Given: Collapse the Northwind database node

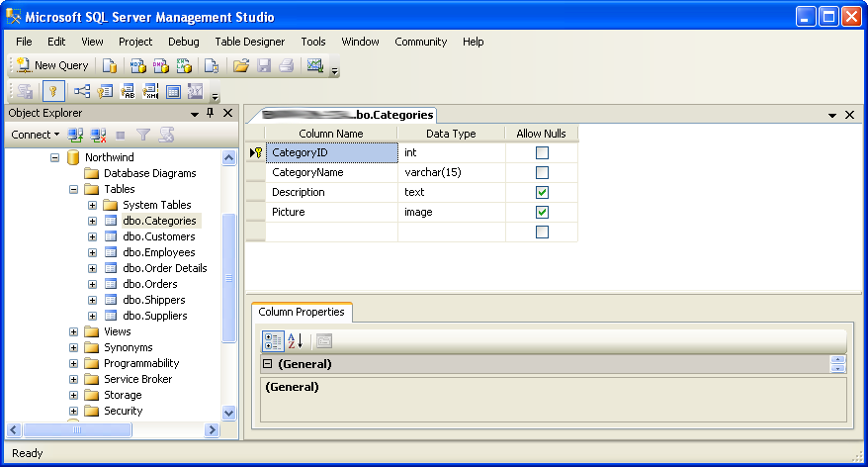Looking at the screenshot, I should (x=54, y=157).
